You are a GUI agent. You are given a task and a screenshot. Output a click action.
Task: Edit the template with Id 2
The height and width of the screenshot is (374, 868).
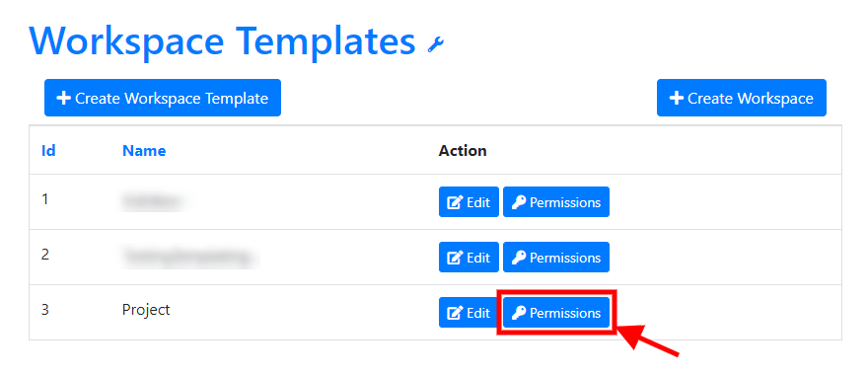click(469, 258)
